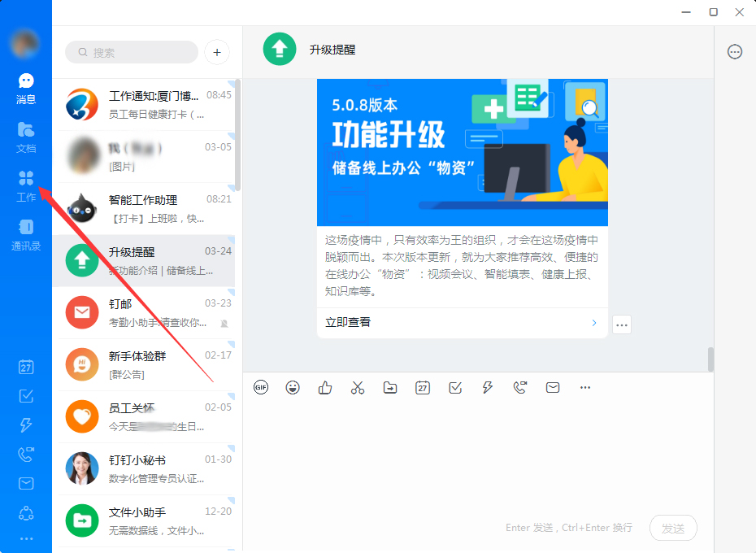Open the 工作 (Work) section

[25, 186]
